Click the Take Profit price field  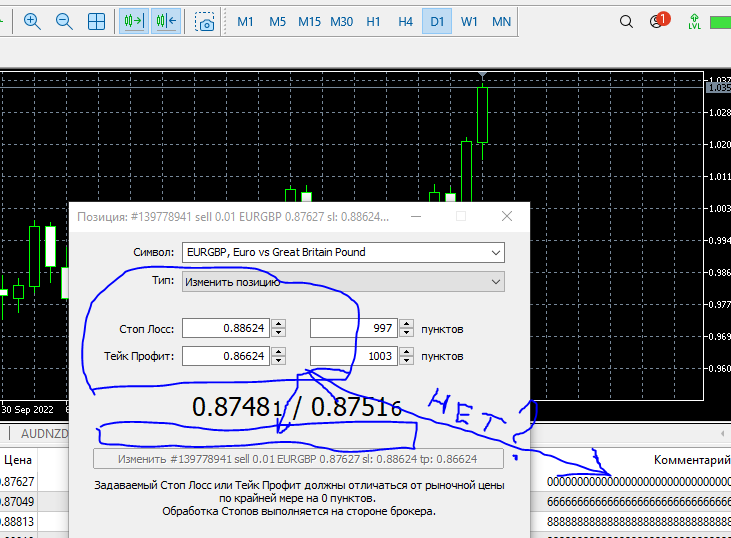click(226, 356)
